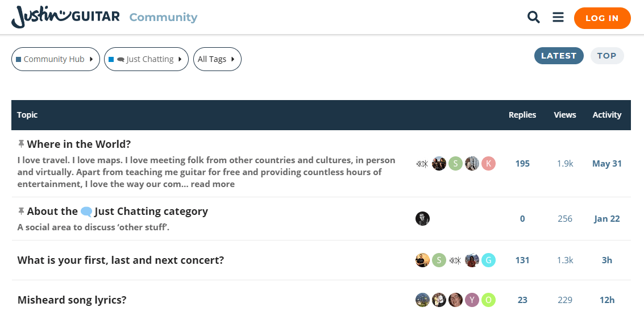644x311 pixels.
Task: Open the hamburger menu icon
Action: 558,17
